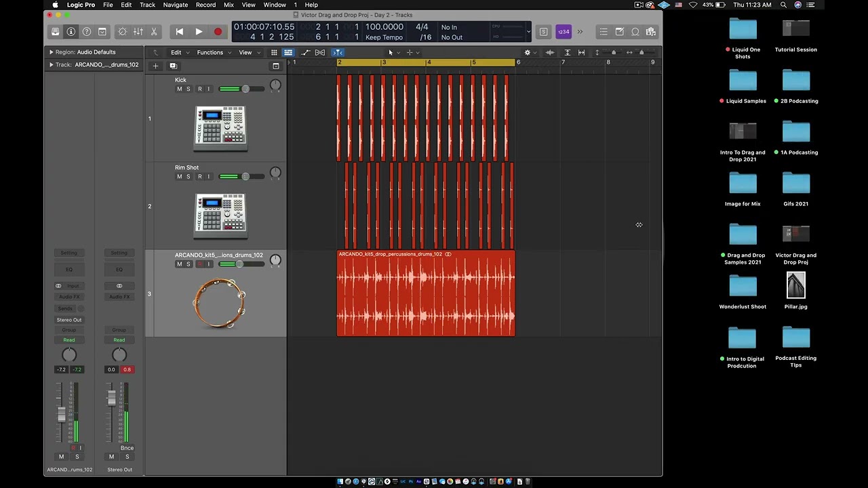868x488 pixels.
Task: Show more control bar items chevrons
Action: (x=580, y=32)
